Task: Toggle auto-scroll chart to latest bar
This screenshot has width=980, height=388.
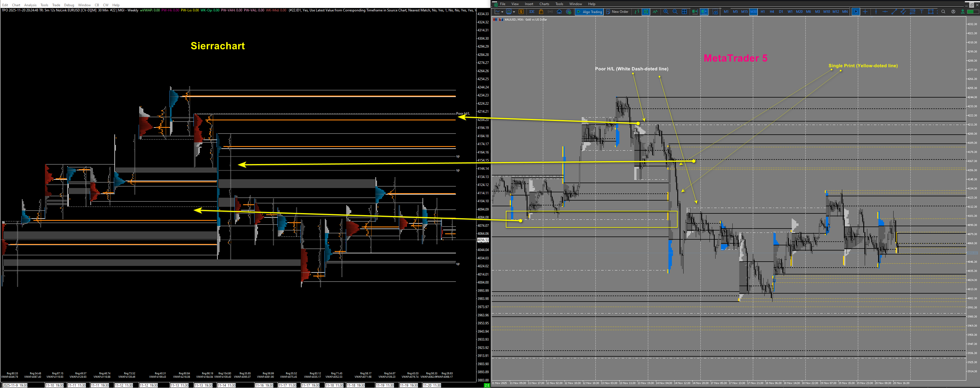Action: pyautogui.click(x=695, y=12)
